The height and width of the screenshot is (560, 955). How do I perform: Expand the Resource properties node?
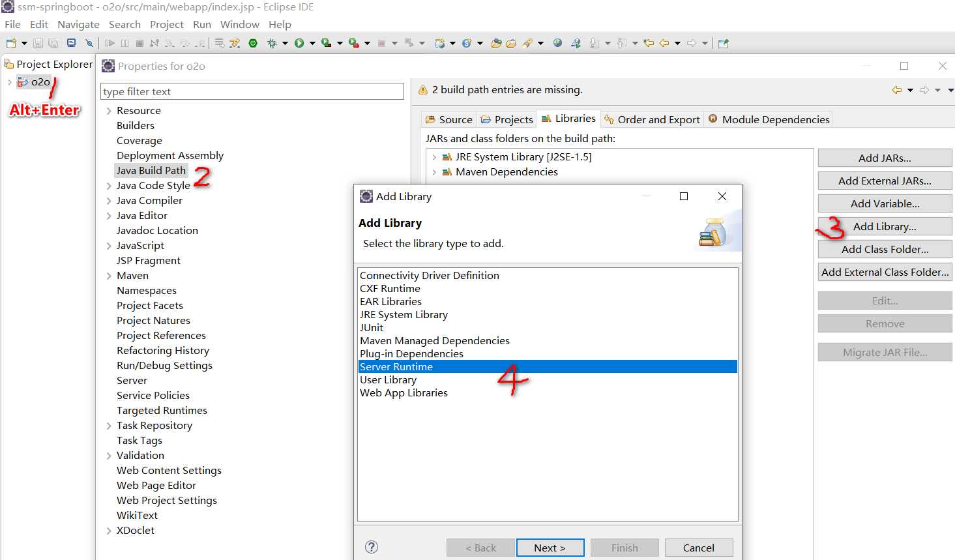(109, 111)
